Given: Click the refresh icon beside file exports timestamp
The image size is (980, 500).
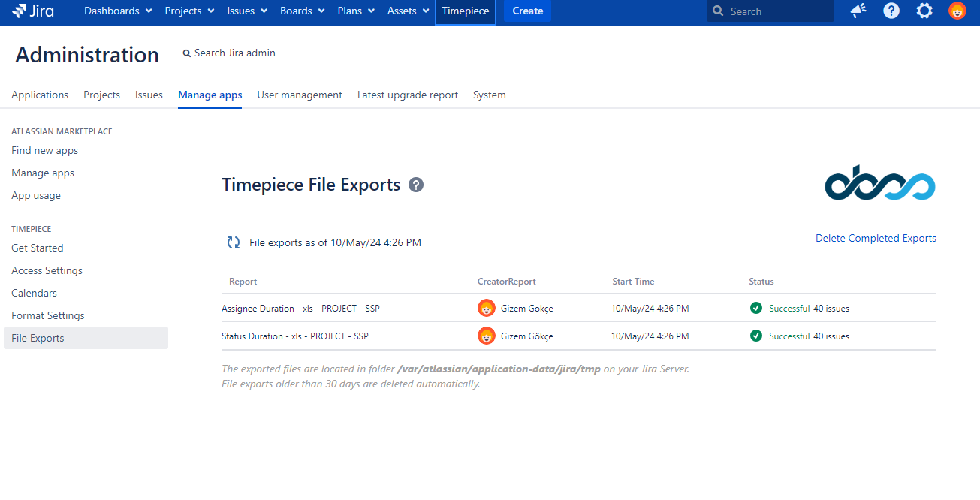Looking at the screenshot, I should pyautogui.click(x=233, y=242).
